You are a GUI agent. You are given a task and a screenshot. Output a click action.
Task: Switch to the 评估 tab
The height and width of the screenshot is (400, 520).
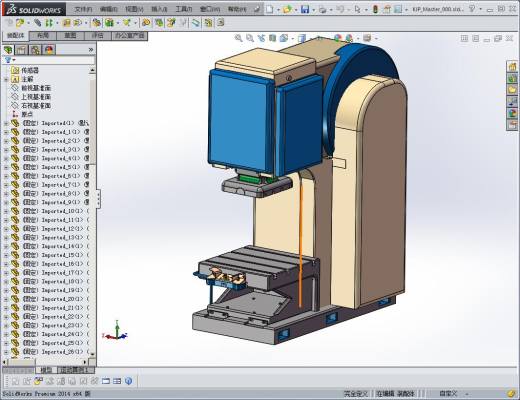pos(97,35)
